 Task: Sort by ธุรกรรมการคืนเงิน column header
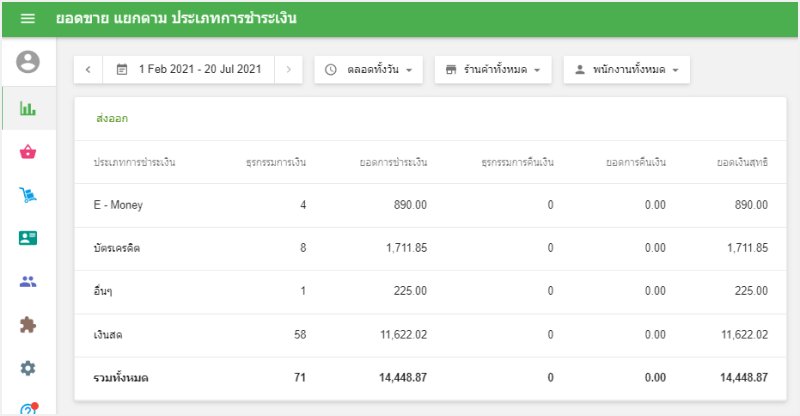pyautogui.click(x=517, y=162)
